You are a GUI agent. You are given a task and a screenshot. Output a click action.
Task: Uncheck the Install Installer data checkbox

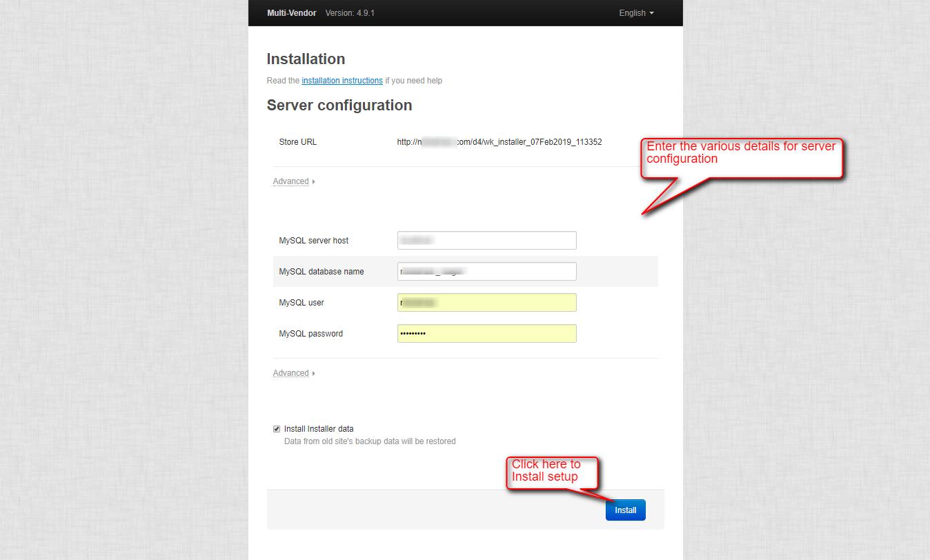pos(276,428)
